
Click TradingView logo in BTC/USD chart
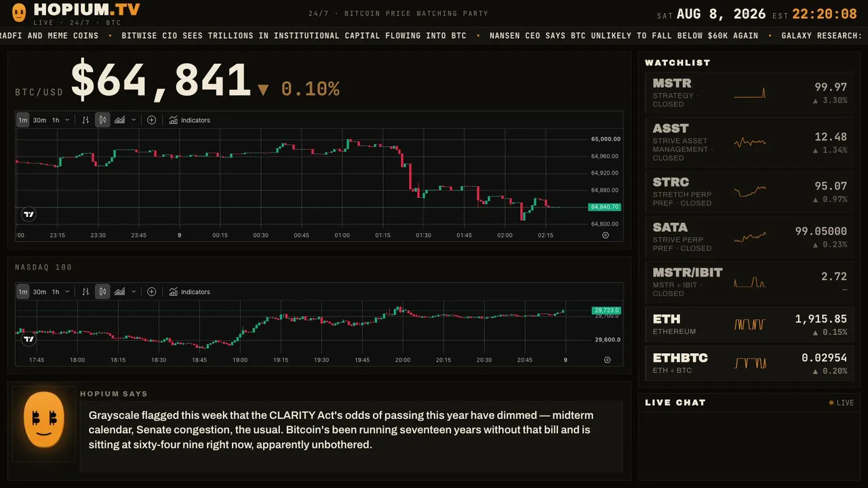click(28, 214)
